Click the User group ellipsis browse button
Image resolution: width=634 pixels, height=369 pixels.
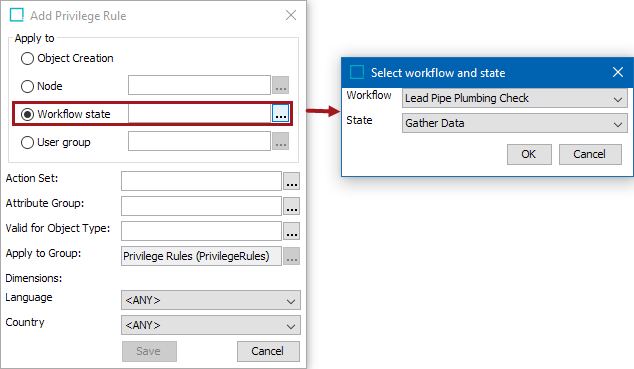coord(281,141)
